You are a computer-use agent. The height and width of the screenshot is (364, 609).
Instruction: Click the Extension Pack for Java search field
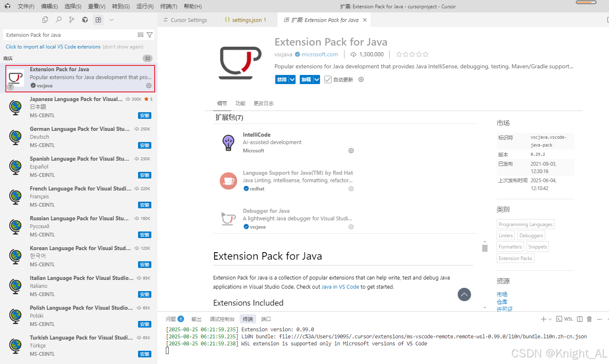tap(70, 35)
